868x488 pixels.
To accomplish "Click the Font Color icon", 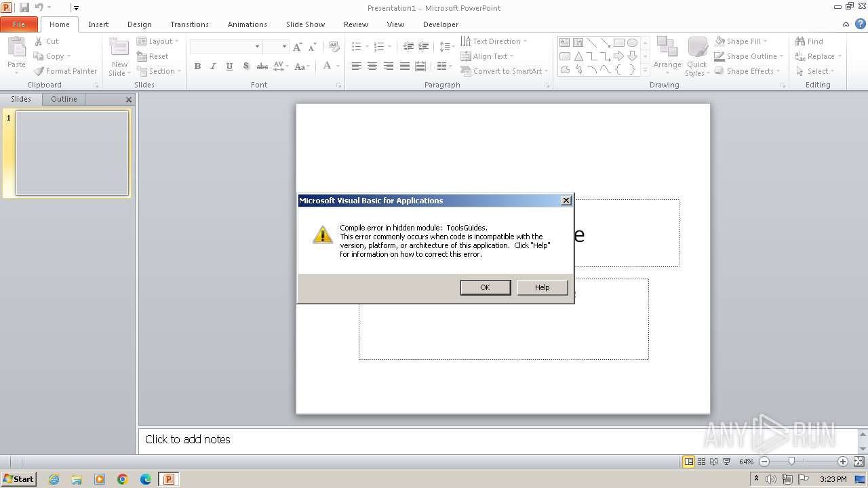I will click(327, 66).
